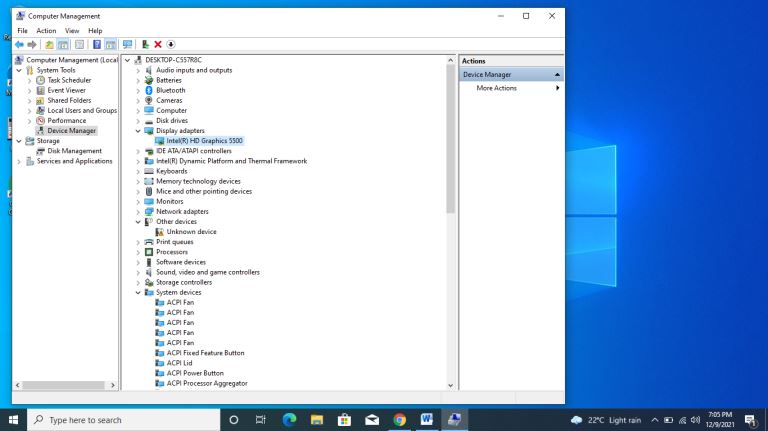Select ACPI Lid device
Viewport: 768px width, 431px height.
[x=179, y=363]
